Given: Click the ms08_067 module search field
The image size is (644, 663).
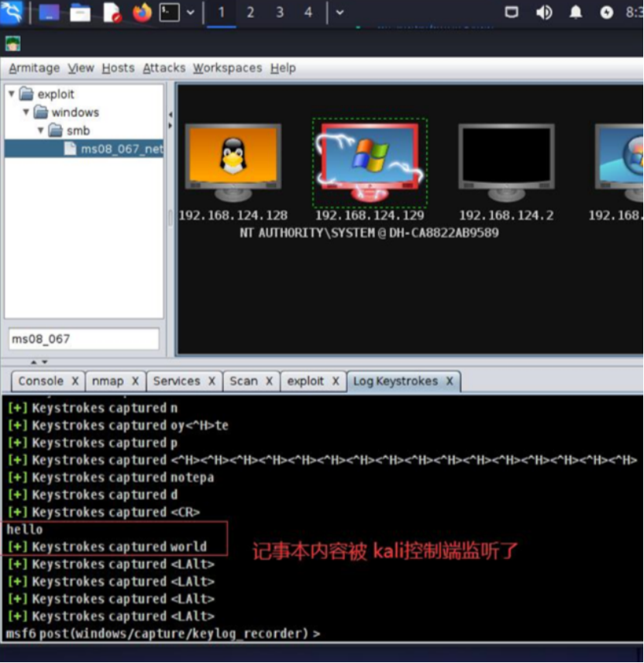Looking at the screenshot, I should (84, 339).
